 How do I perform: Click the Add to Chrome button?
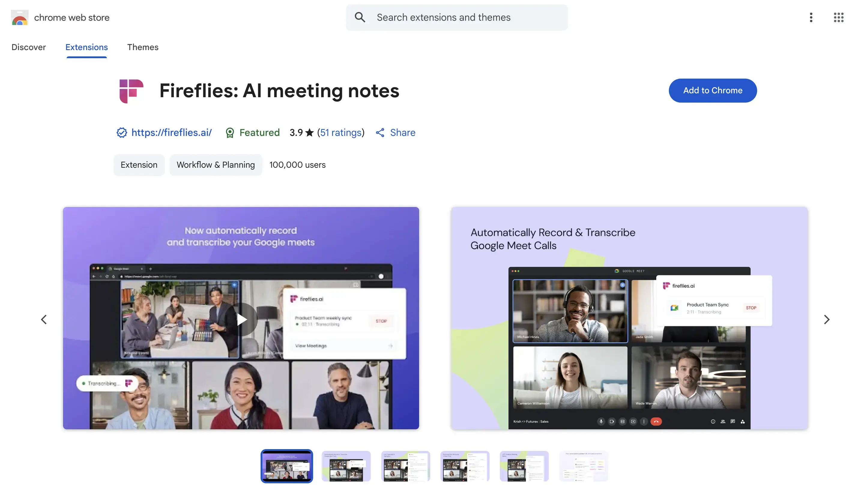point(712,90)
